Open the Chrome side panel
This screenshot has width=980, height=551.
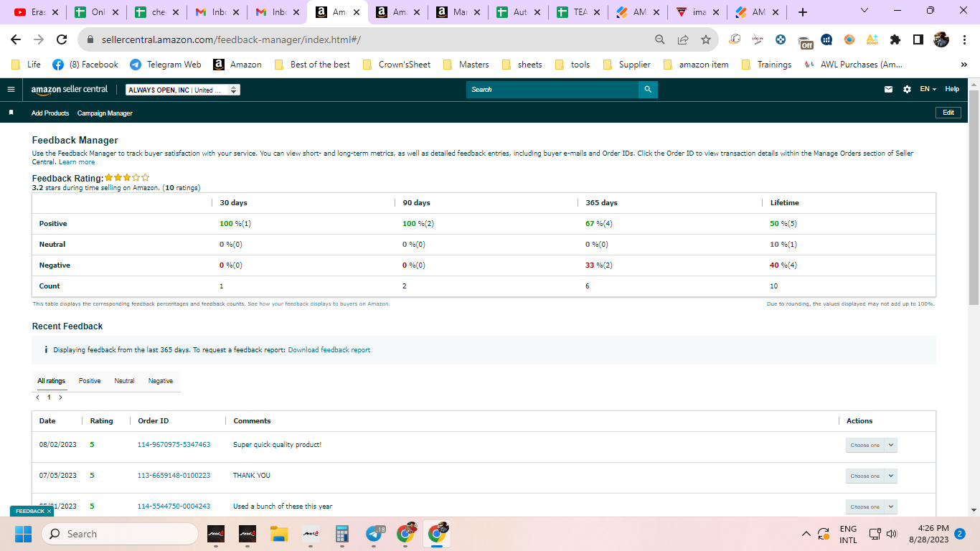(x=918, y=40)
